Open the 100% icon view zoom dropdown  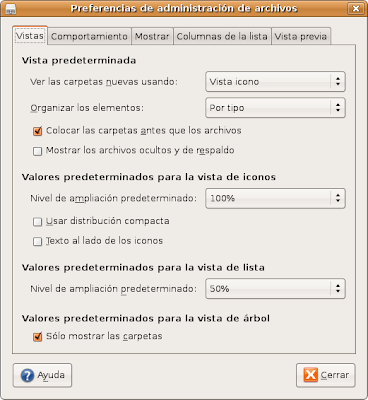pos(275,198)
